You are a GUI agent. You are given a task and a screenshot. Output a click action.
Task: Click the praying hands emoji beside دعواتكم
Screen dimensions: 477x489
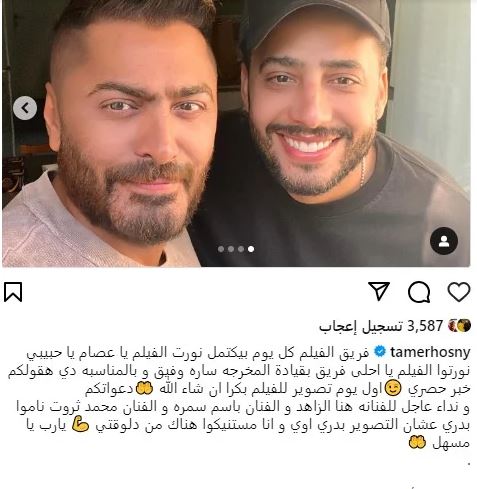144,389
